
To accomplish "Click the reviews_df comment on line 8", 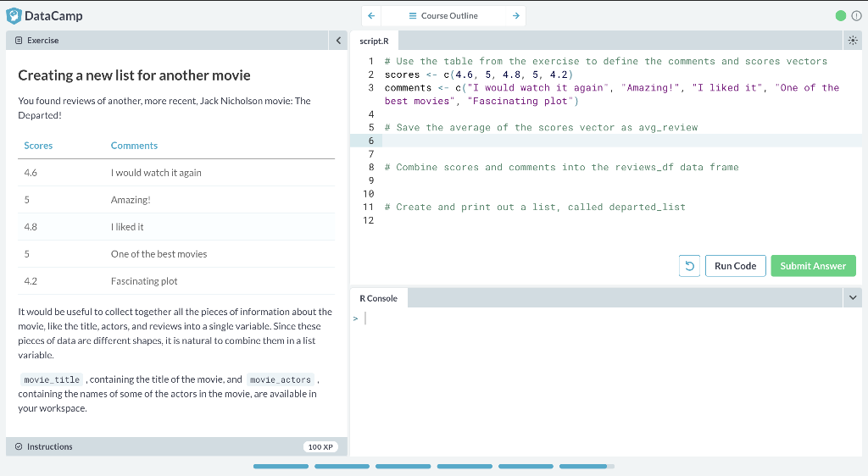I will click(562, 167).
